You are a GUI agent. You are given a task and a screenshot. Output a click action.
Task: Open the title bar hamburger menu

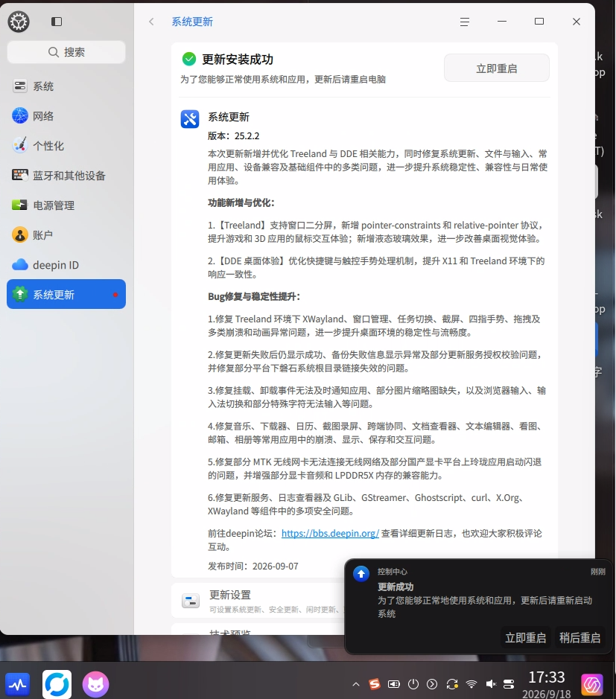tap(465, 22)
